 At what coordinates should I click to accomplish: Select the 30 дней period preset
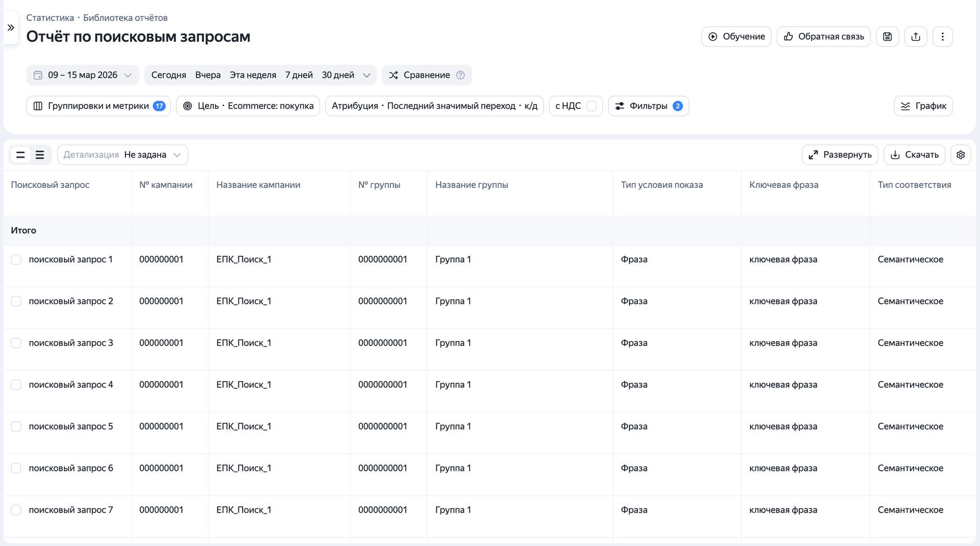338,75
